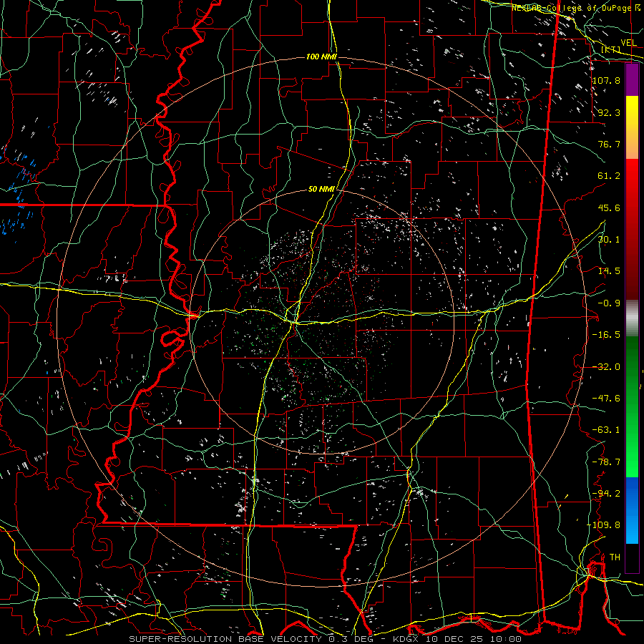Viewport: 644px width, 644px height.
Task: Click the SUPER-RESOLUTION BASE VELOCITY caption text
Action: 225,639
